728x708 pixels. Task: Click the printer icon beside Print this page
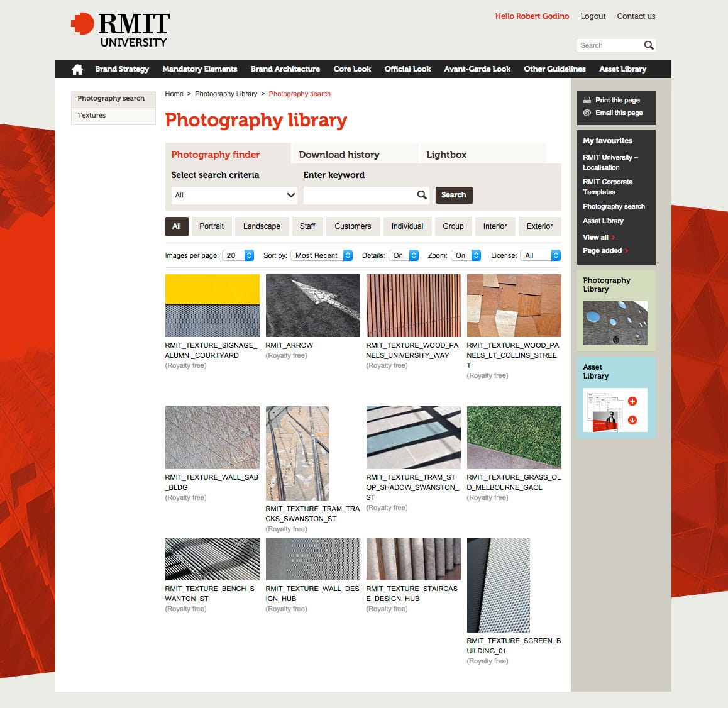pos(587,100)
